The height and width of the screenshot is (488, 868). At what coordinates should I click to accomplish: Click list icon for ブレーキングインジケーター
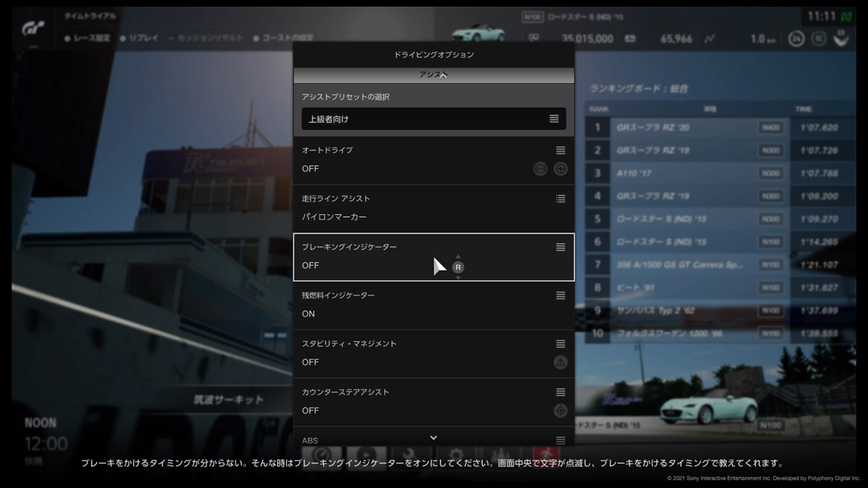click(x=561, y=247)
